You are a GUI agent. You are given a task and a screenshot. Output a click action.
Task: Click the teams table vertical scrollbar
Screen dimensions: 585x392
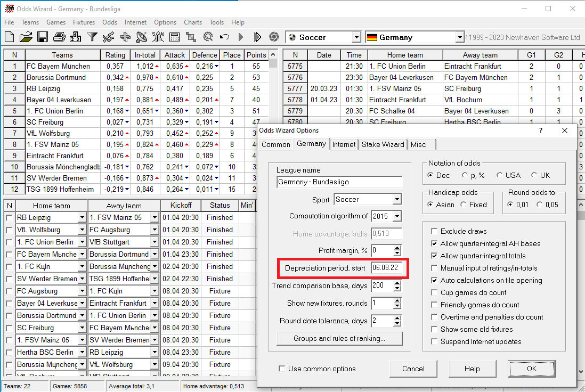click(x=273, y=122)
